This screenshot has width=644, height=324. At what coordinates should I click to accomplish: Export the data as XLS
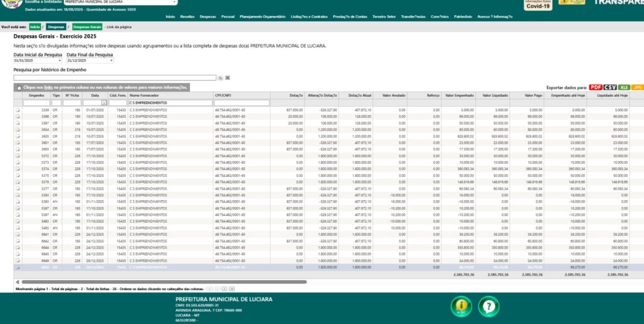(x=624, y=87)
